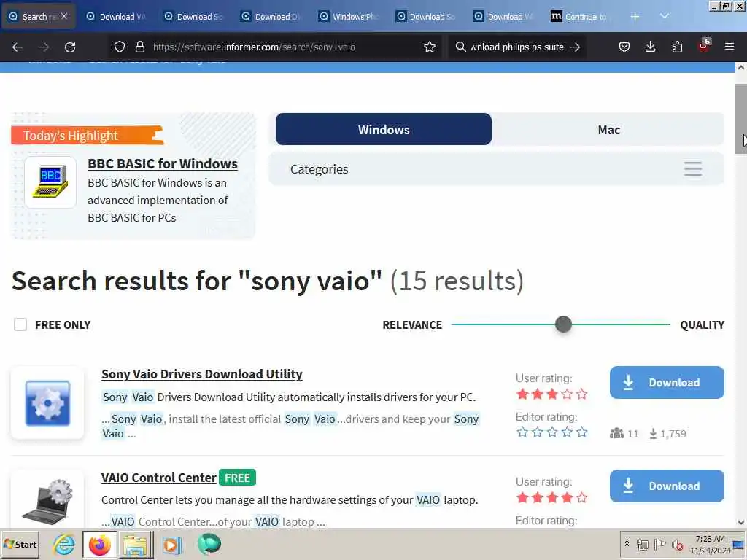Open the volume tray icon
Image resolution: width=747 pixels, height=560 pixels.
(677, 544)
